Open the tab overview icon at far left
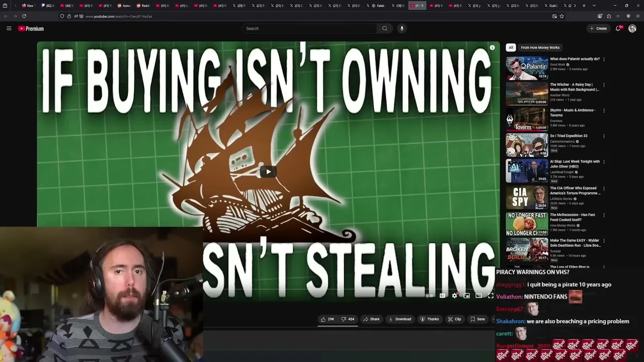The image size is (644, 362). point(5,6)
